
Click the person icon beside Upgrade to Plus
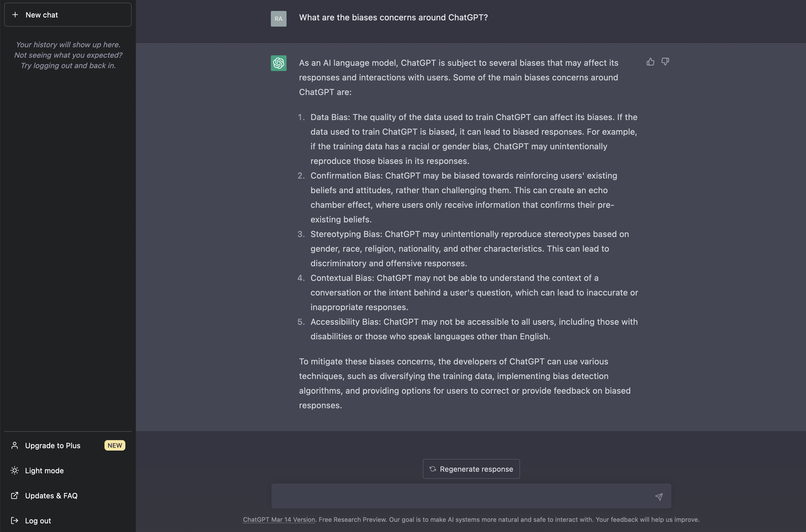[x=15, y=446]
